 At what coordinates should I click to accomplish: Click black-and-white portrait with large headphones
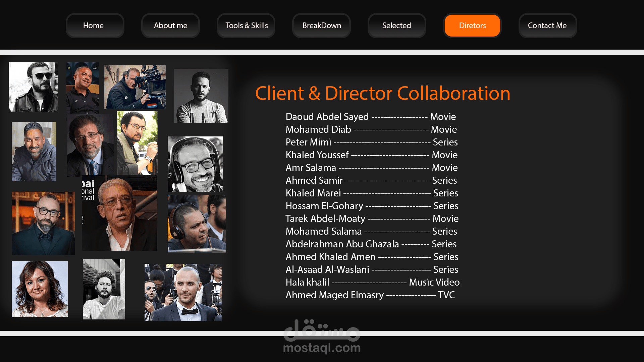195,164
